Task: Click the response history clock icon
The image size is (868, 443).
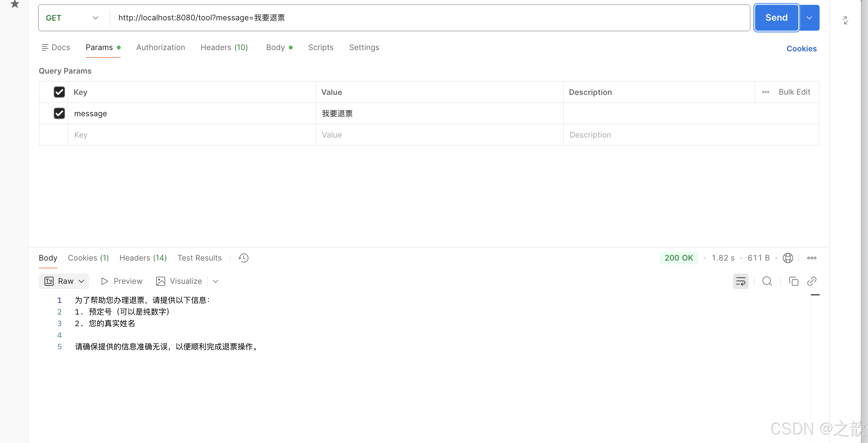Action: (243, 258)
